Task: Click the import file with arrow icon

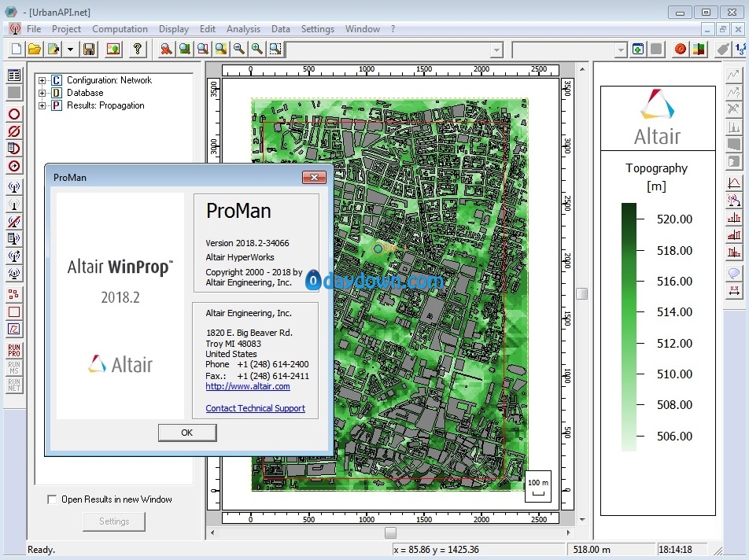Action: click(x=53, y=50)
